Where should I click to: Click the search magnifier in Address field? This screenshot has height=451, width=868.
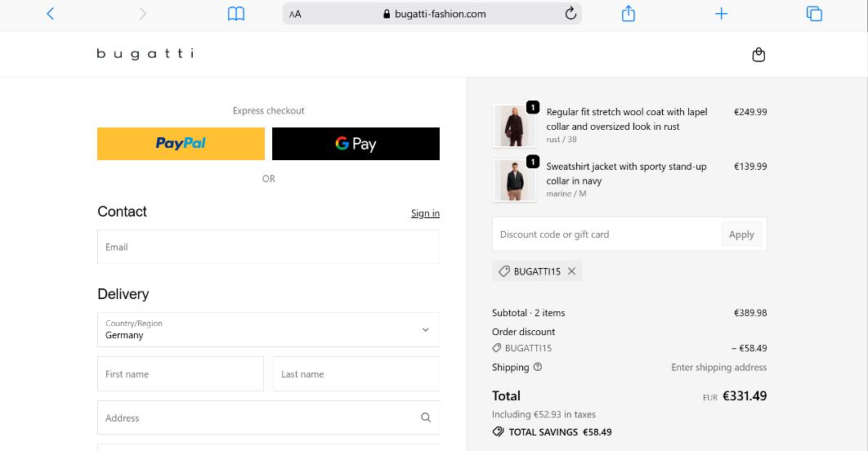pos(426,418)
